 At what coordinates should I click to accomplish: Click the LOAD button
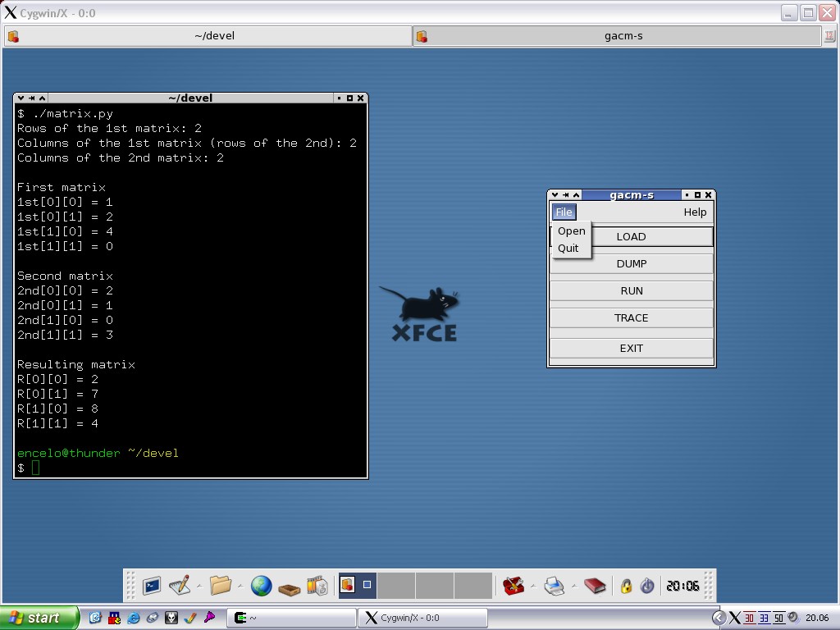(631, 237)
